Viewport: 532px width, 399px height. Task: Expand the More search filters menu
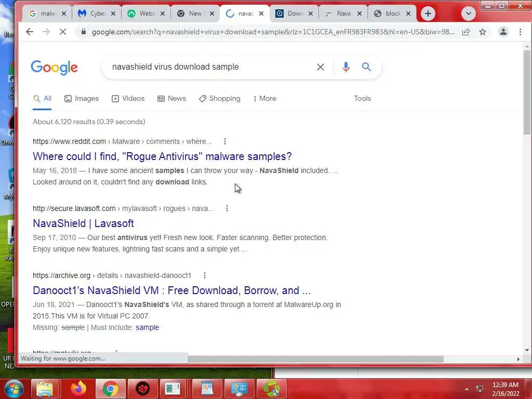264,98
